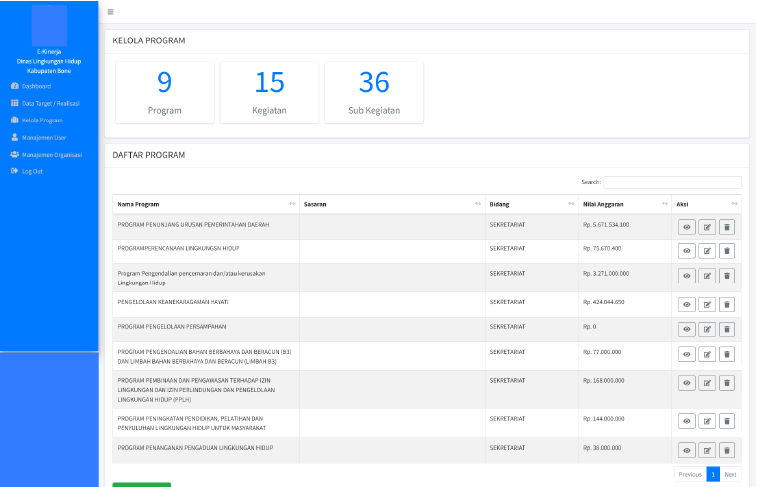The height and width of the screenshot is (487, 757).
Task: Edit PROGRAM PENGELOLAAN PERSAMPAHAN row
Action: [707, 329]
